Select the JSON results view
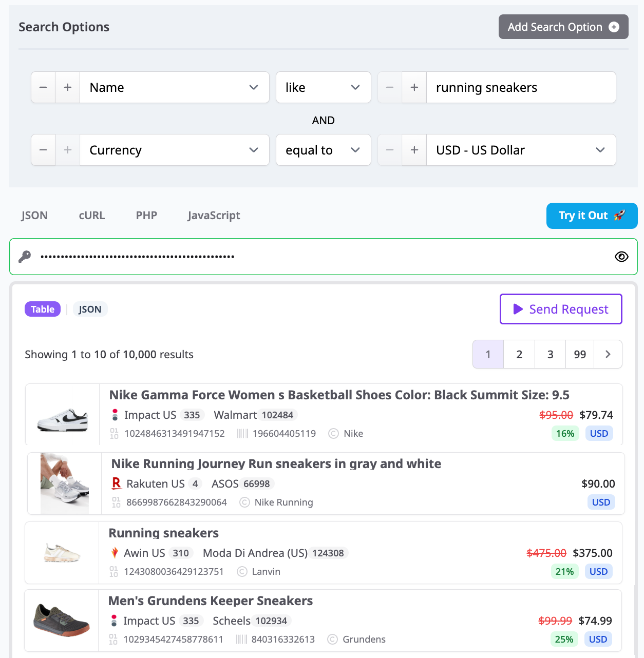The height and width of the screenshot is (658, 644). (90, 309)
